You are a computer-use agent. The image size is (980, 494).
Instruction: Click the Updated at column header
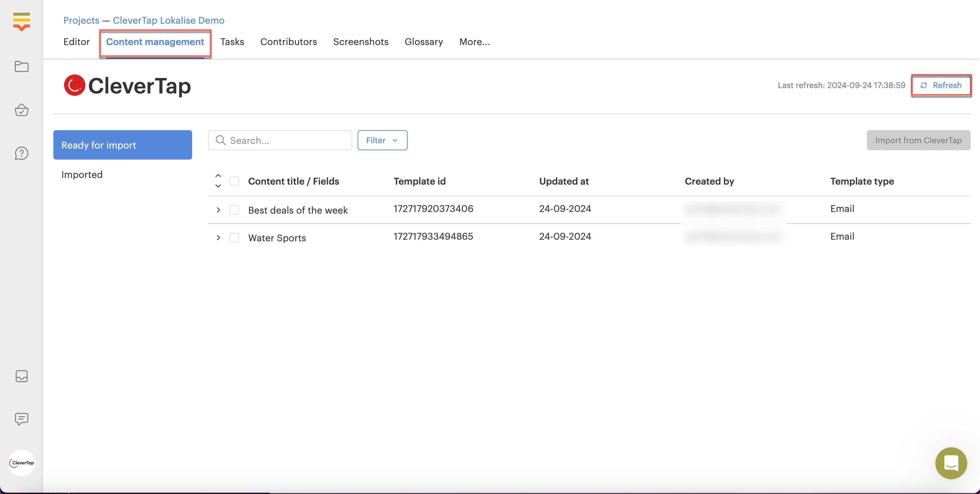[564, 181]
